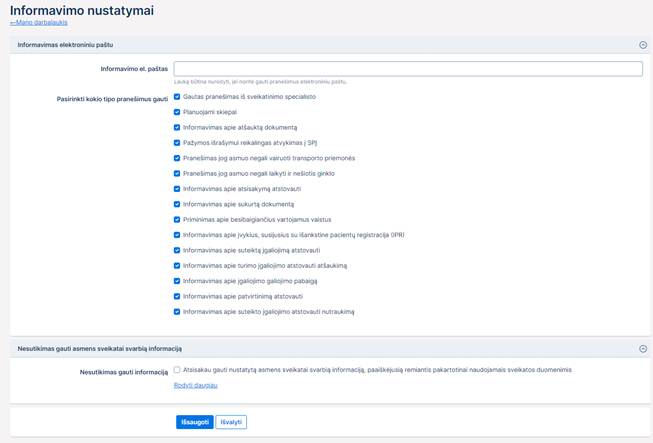Viewport: 653px width, 443px height.
Task: Go back via Mano darbalaukis link
Action: pos(32,21)
